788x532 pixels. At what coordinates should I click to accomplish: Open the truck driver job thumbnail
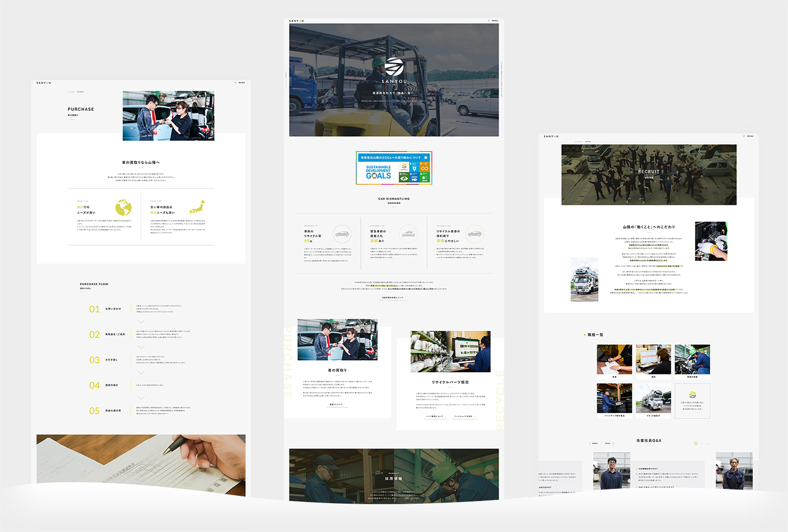[x=653, y=399]
